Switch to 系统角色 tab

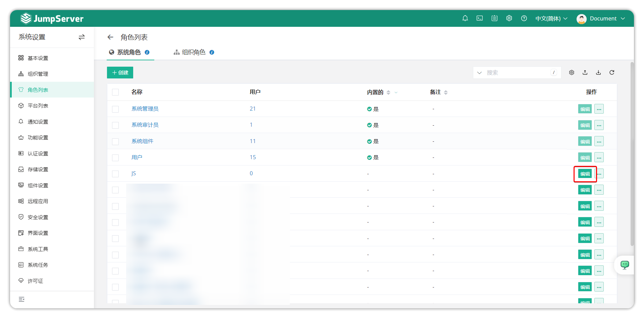(x=129, y=52)
